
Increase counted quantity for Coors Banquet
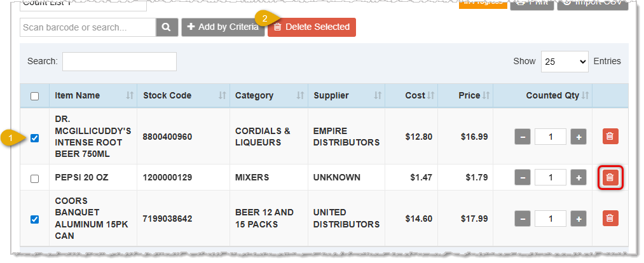579,219
